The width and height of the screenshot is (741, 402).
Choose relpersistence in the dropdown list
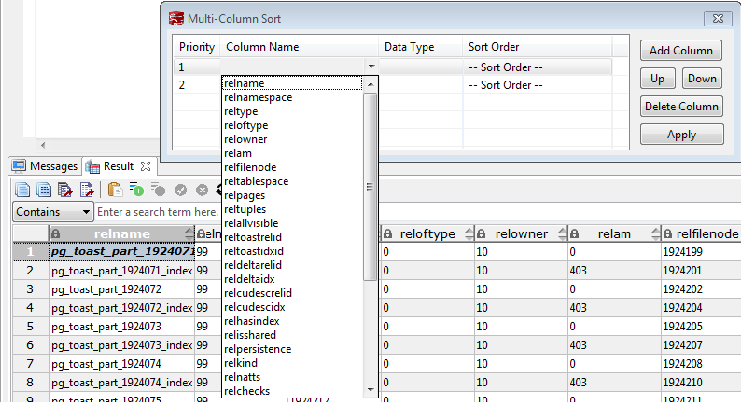(258, 349)
